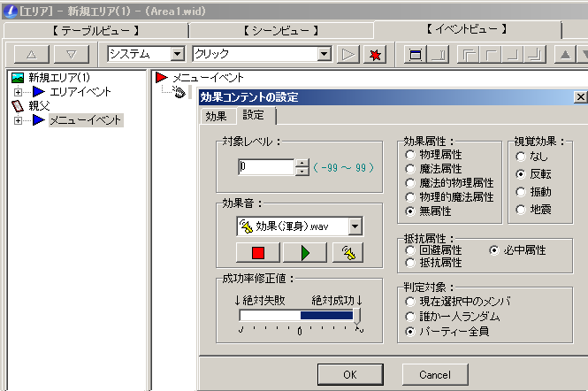Switch to イベントビュー tab
The image size is (588, 391).
[467, 29]
